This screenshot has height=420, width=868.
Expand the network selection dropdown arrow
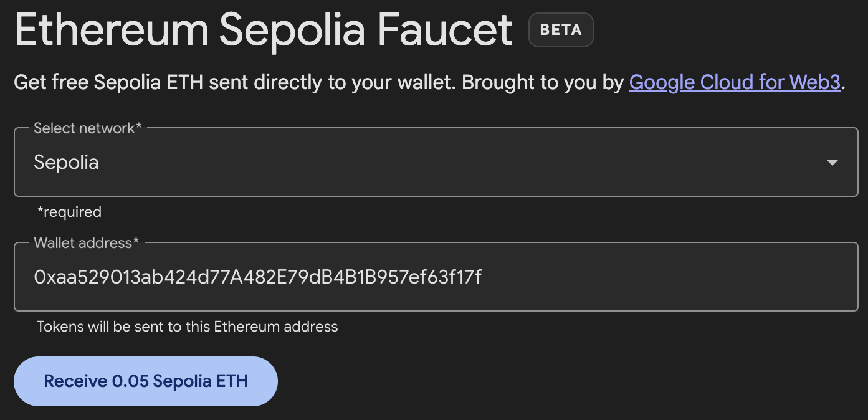click(833, 163)
